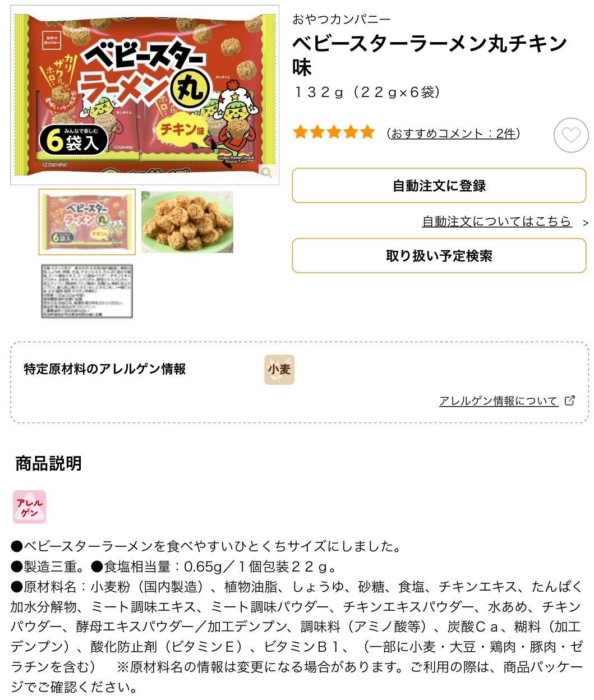594x700 pixels.
Task: Click the 小麦 wheat allergen icon
Action: [279, 370]
